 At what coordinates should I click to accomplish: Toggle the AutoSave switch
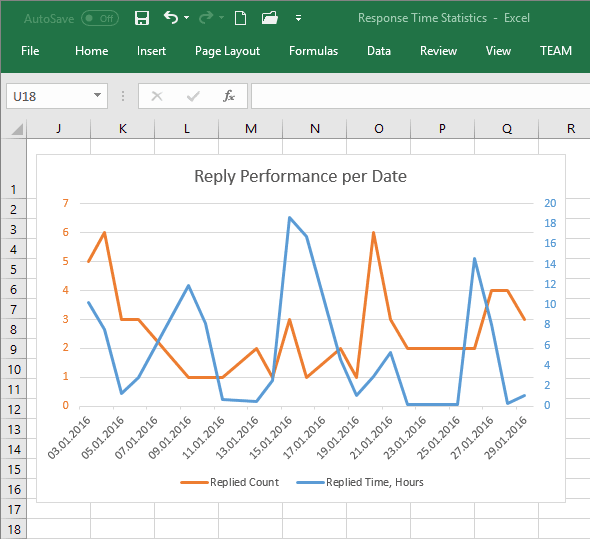[100, 18]
